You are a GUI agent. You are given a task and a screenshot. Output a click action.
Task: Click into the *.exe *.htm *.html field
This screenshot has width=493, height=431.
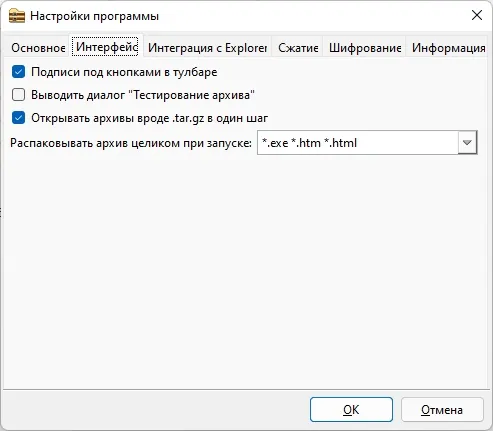coord(358,143)
